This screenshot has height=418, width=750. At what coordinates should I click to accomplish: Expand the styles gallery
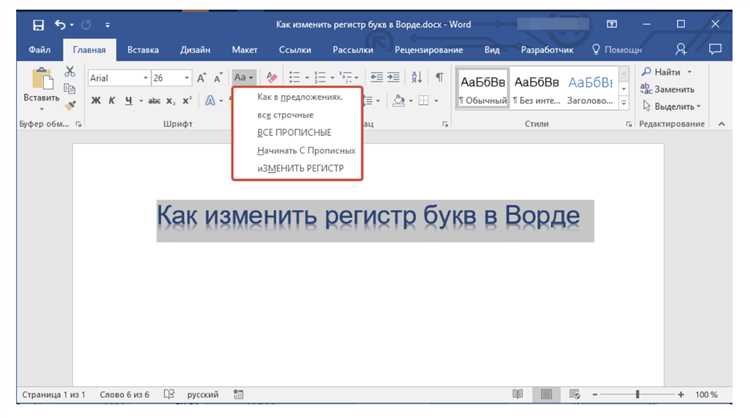[624, 103]
